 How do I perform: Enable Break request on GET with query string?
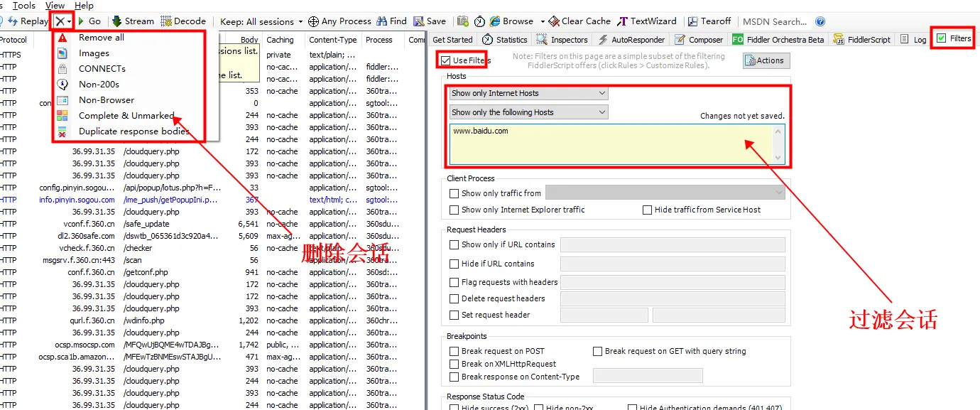tap(598, 351)
